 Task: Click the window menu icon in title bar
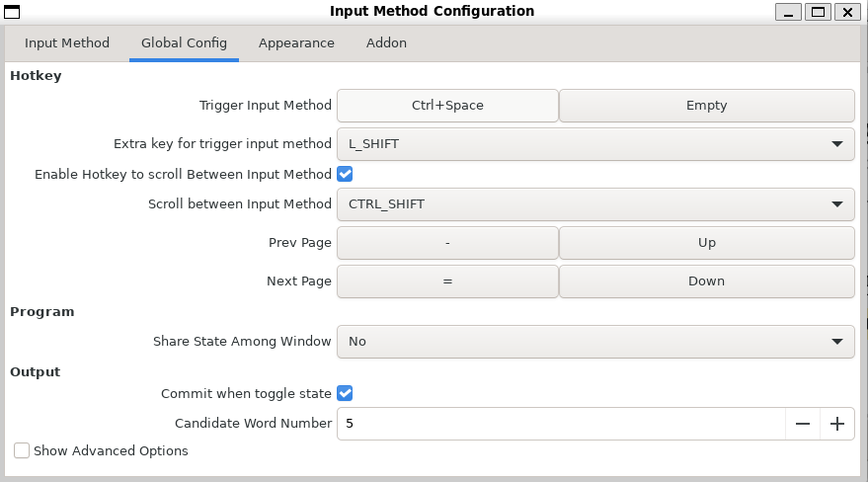coord(12,12)
